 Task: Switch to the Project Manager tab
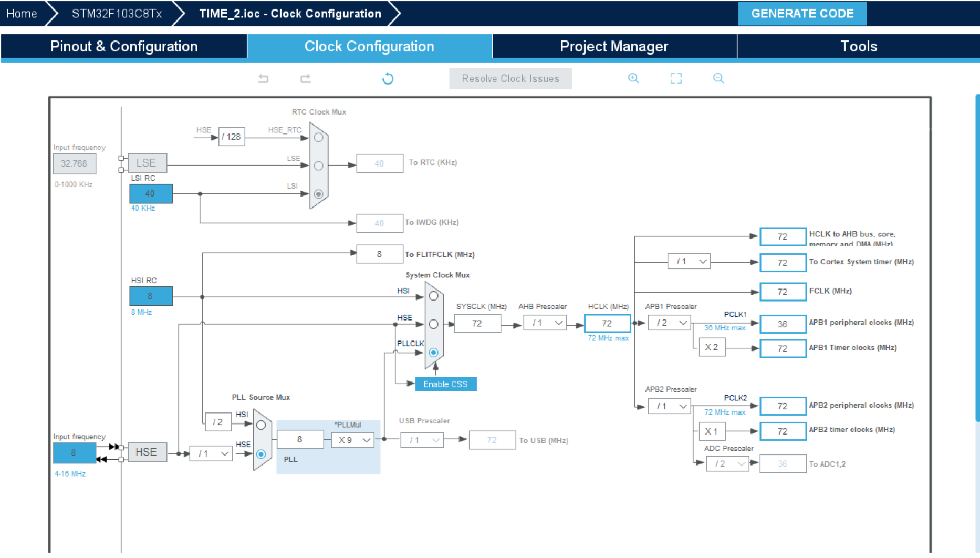(614, 46)
